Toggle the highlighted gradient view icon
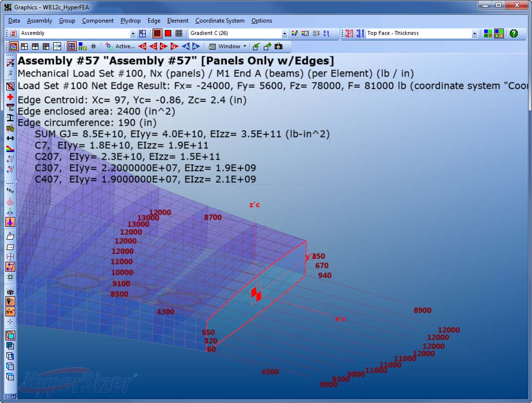Screen dimensions: 532x403 coord(13,46)
